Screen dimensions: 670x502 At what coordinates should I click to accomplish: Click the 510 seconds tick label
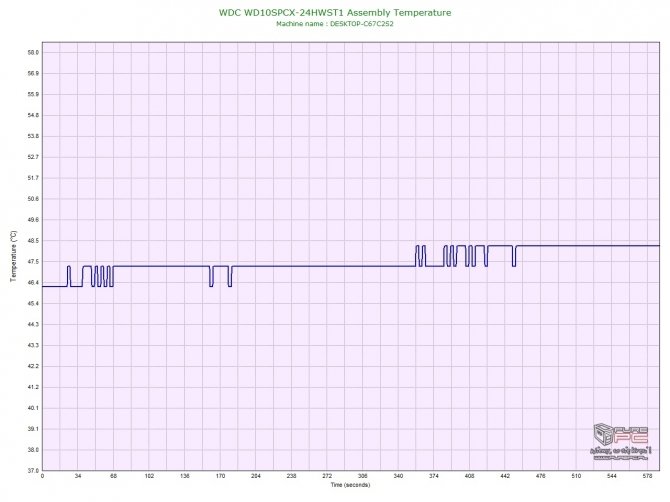(576, 476)
